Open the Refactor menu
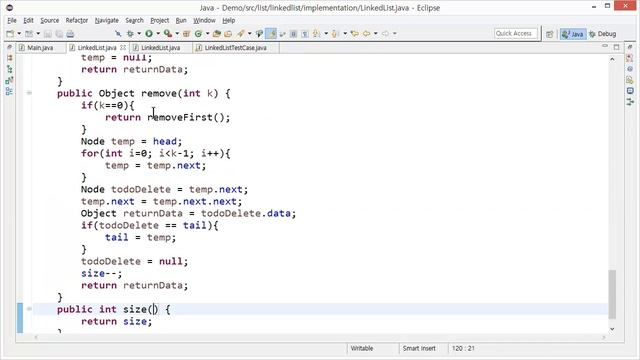This screenshot has width=640, height=360. [77, 20]
